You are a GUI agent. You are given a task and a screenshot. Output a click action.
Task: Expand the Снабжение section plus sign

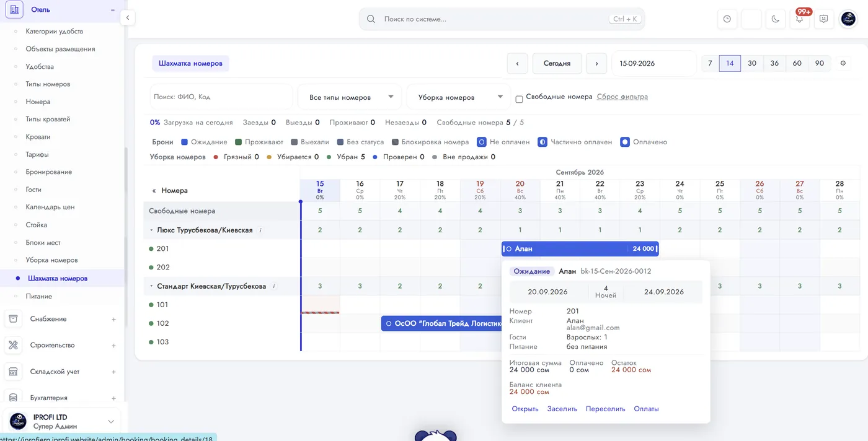tap(113, 320)
